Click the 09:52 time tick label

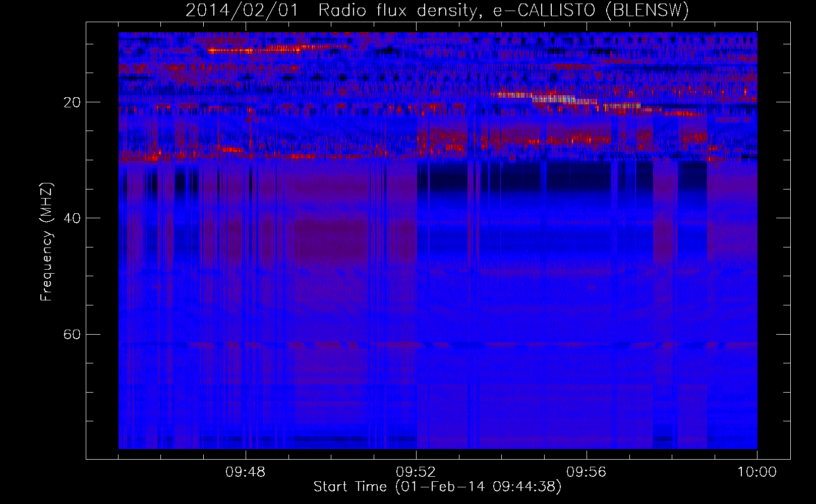point(416,472)
